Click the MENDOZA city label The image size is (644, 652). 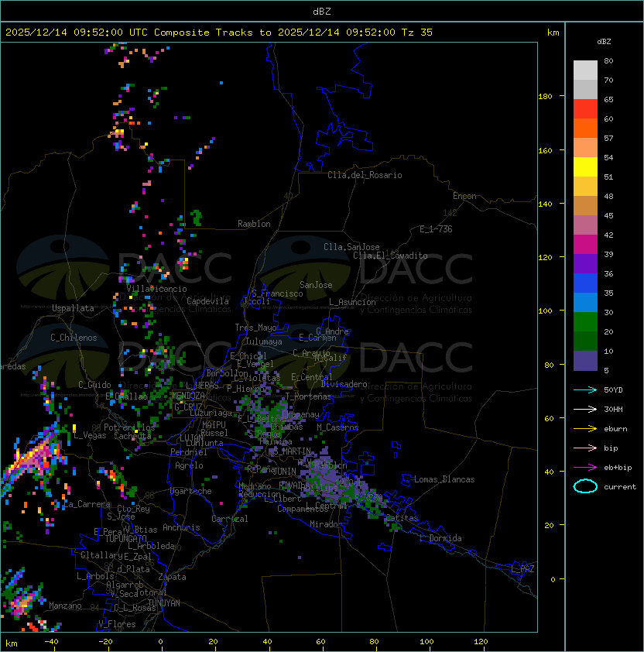(188, 396)
